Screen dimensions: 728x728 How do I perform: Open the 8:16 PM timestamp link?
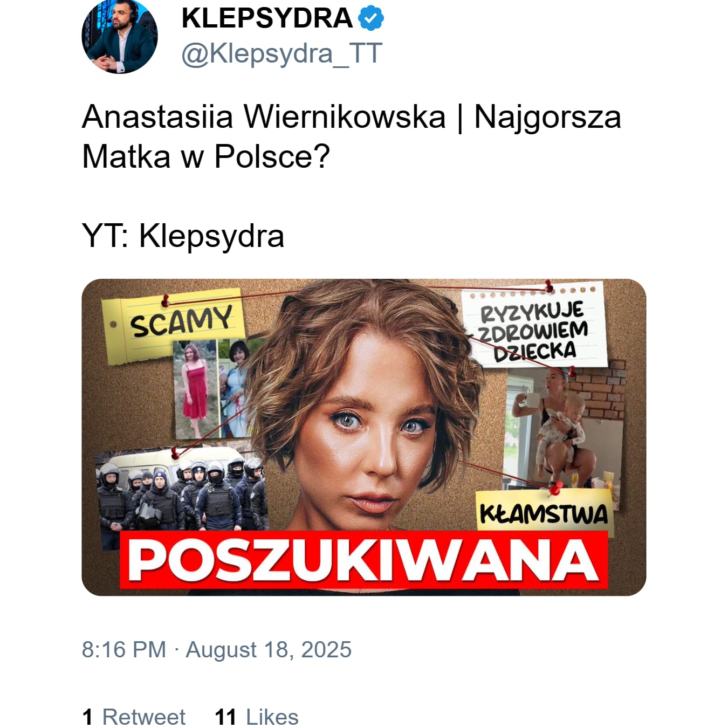coord(124,649)
